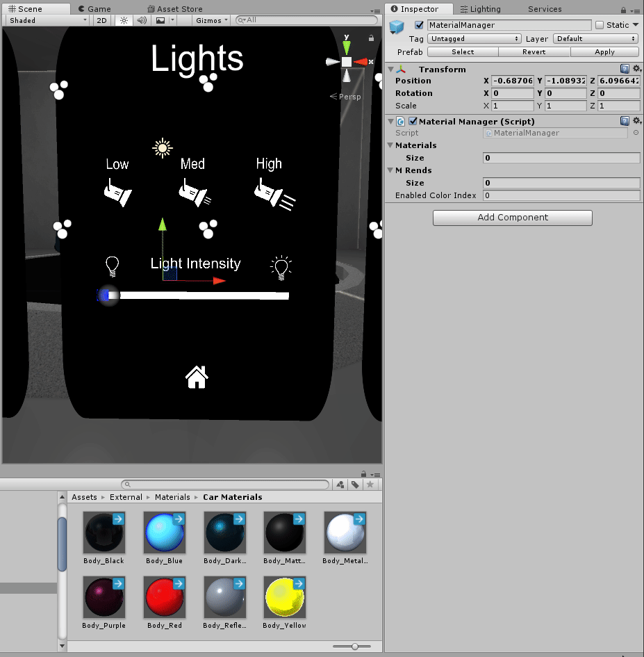This screenshot has height=657, width=644.
Task: Click the prefab Revert button
Action: 534,52
